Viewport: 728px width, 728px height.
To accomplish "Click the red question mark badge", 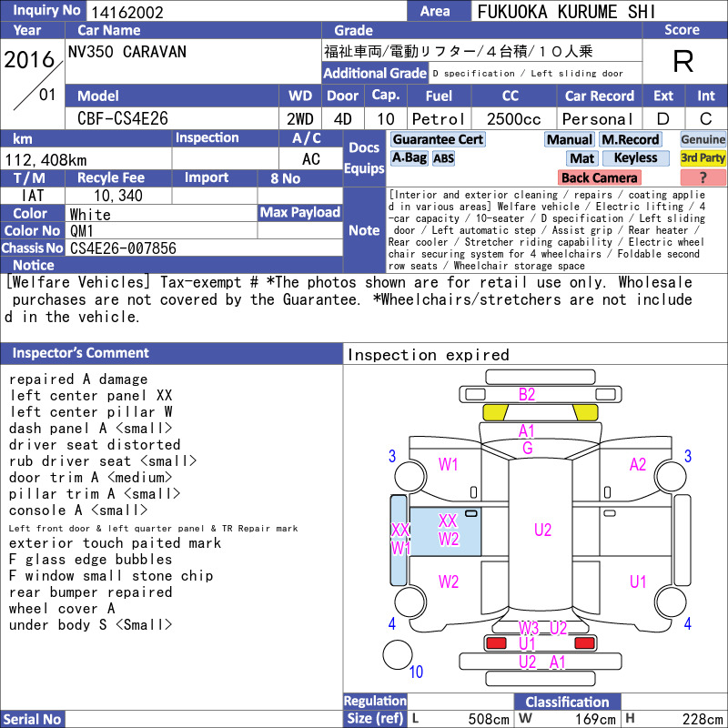I will [703, 177].
